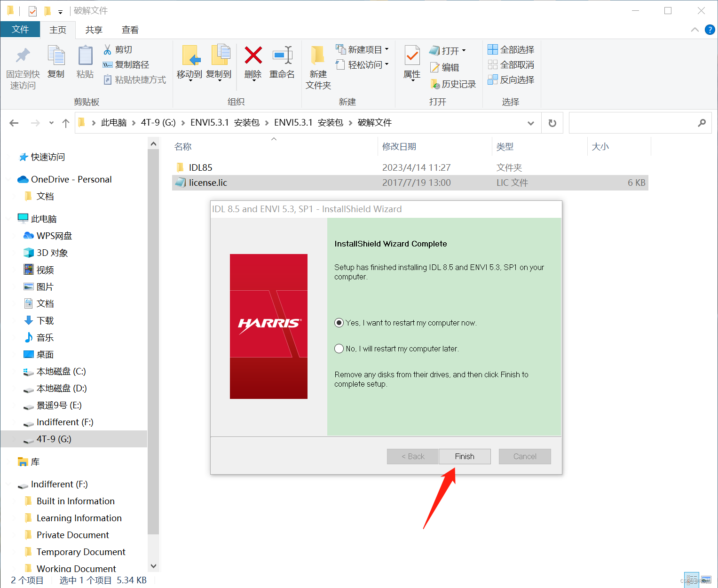This screenshot has height=588, width=718.
Task: Click the Cut (剪切) scissors button
Action: (118, 49)
